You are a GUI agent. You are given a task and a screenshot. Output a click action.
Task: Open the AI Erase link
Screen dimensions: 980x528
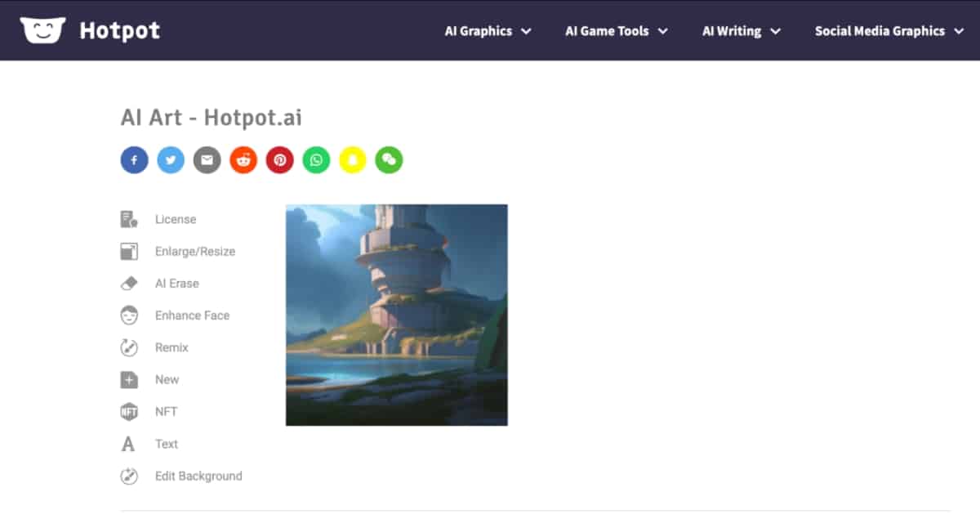click(x=177, y=284)
